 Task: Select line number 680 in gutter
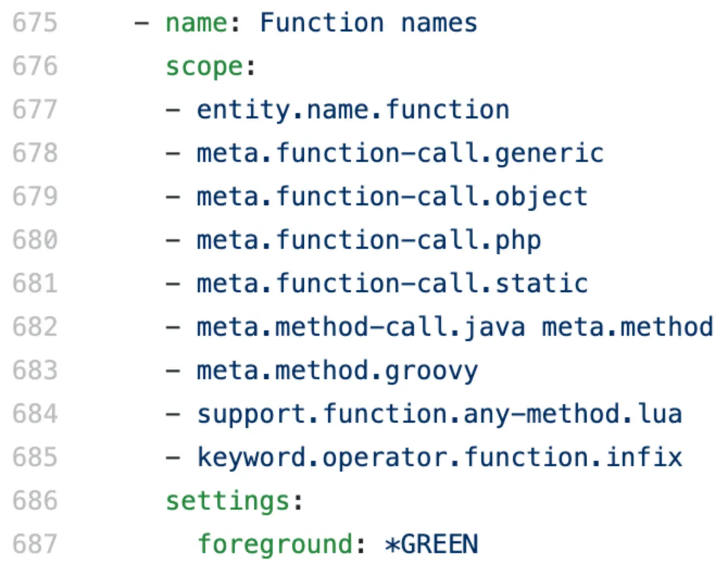click(x=35, y=240)
